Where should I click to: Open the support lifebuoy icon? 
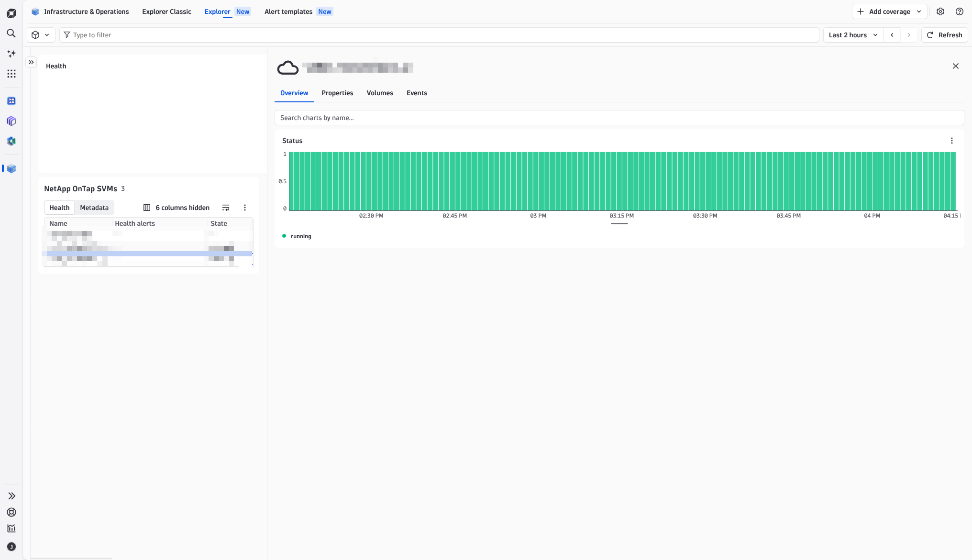tap(11, 512)
